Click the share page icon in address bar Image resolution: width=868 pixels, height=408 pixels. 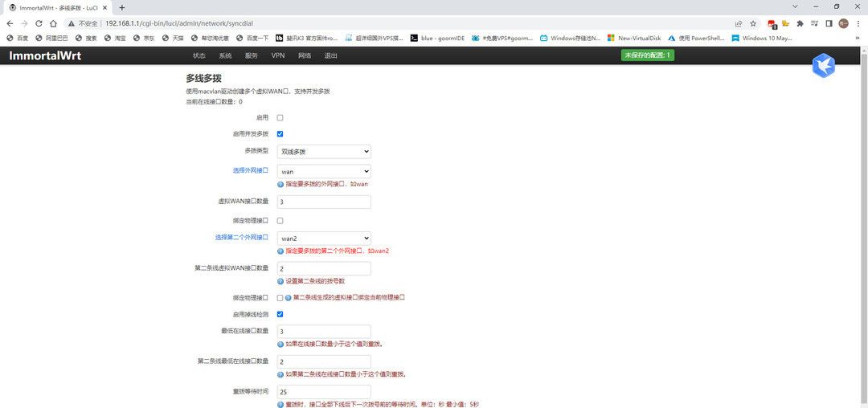point(739,24)
